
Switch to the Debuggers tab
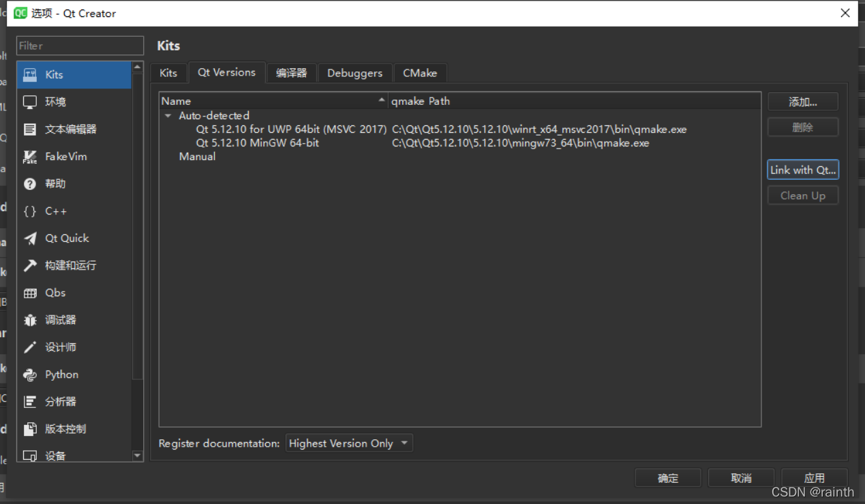(354, 73)
